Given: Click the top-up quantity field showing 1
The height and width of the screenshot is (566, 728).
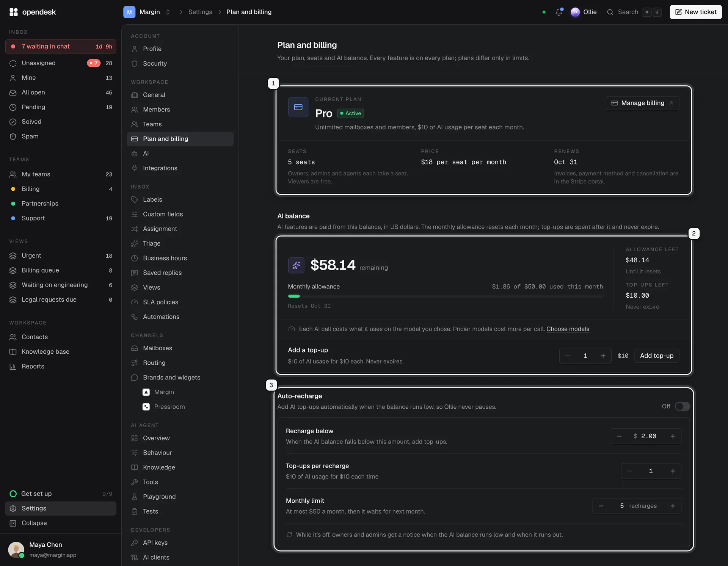Looking at the screenshot, I should click(585, 356).
